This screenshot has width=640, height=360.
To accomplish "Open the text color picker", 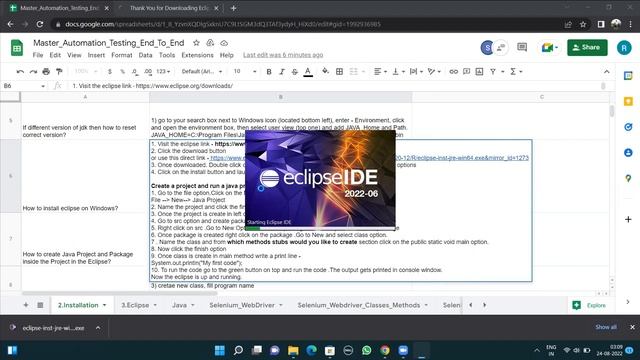I will tap(308, 71).
